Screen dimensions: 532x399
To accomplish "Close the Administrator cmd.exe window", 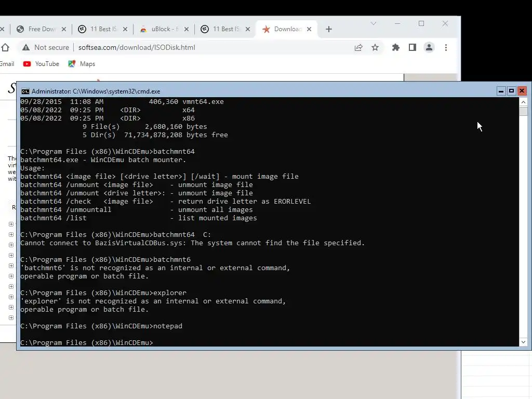I will pos(522,91).
